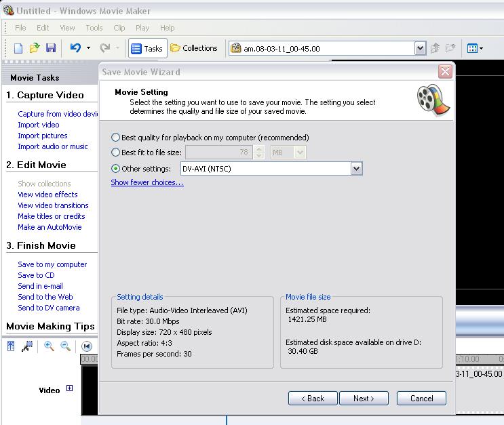Click the Zoom Timeline Out icon
Screen dimensions: 504x425
pos(66,346)
